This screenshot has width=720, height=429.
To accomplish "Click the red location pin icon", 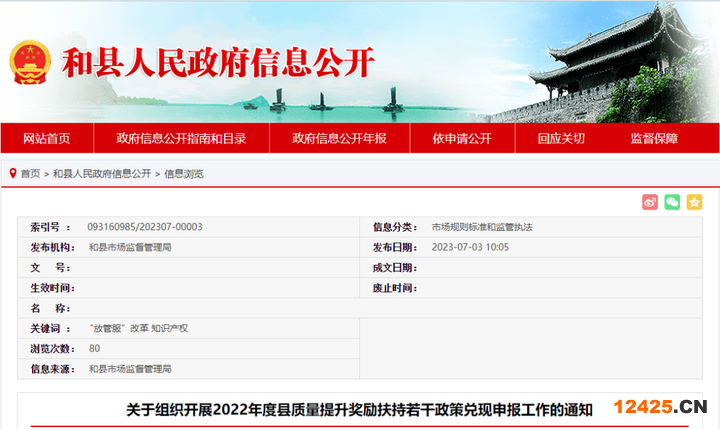I will coord(13,173).
